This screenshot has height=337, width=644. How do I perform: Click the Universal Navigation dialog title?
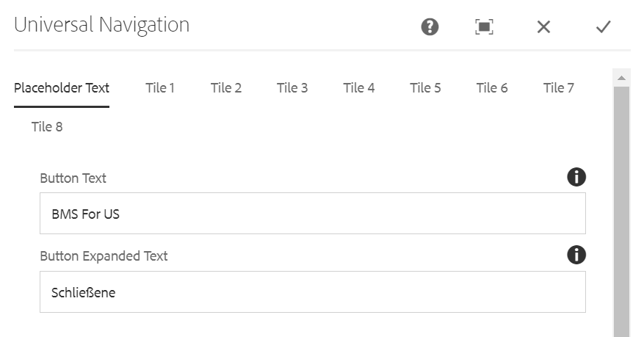[102, 25]
